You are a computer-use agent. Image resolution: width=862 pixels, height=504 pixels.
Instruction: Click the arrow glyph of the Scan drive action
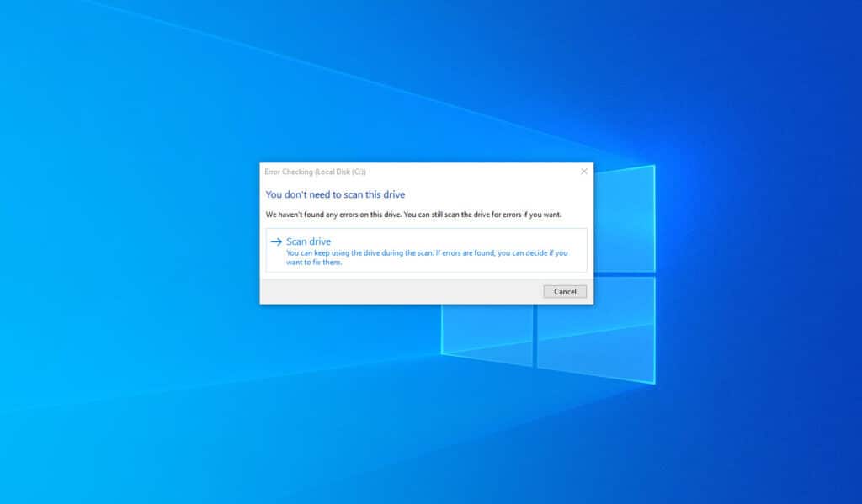pos(278,241)
